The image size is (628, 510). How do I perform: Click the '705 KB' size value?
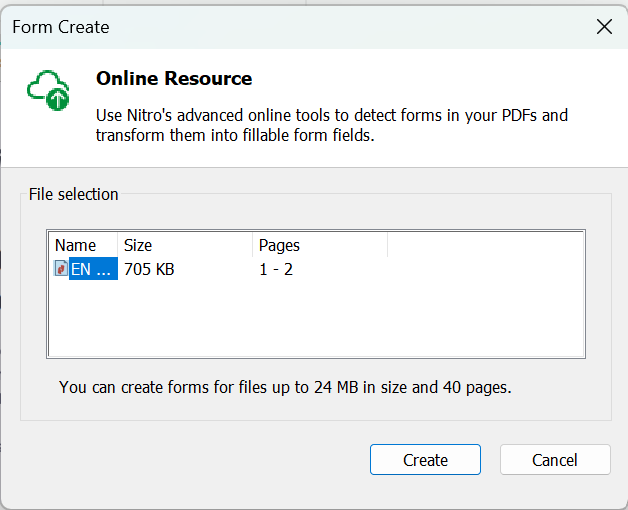tap(149, 269)
